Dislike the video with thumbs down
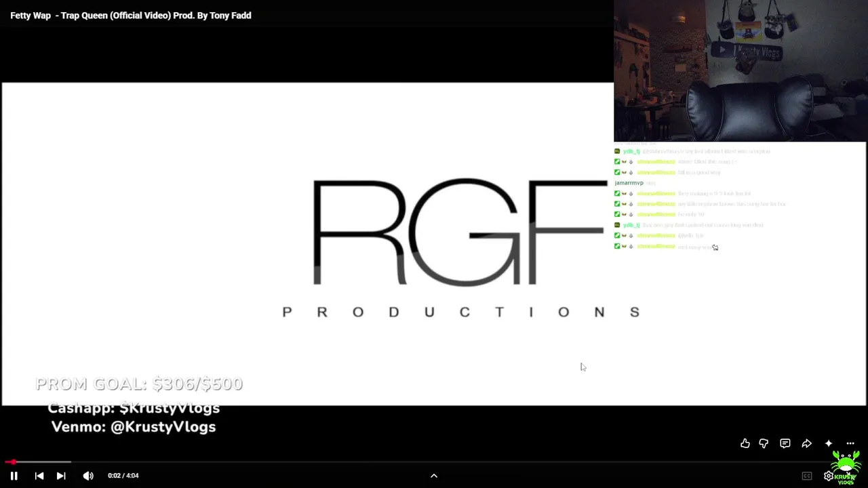 click(x=764, y=443)
